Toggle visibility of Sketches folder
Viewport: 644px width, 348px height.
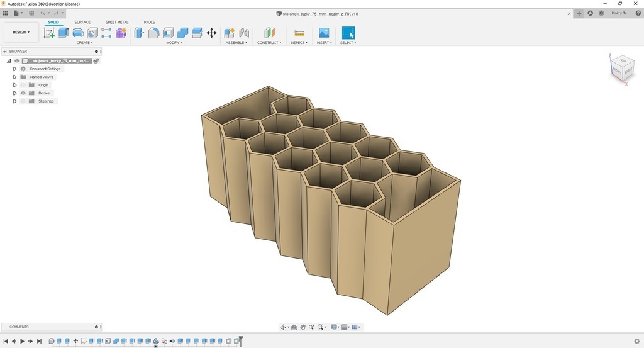pos(23,101)
